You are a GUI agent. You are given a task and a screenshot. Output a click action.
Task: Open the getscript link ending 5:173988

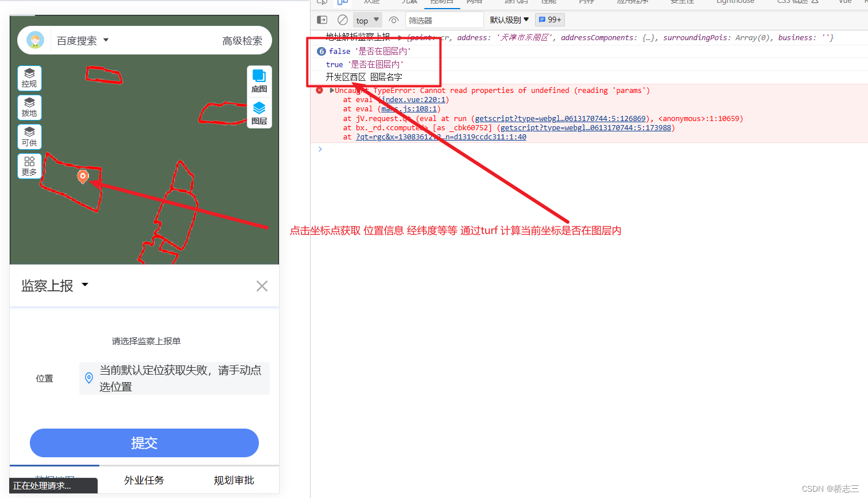tap(586, 128)
